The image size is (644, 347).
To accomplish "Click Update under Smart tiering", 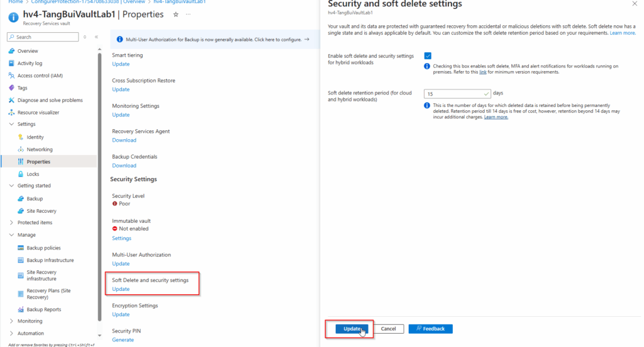I will [x=121, y=64].
